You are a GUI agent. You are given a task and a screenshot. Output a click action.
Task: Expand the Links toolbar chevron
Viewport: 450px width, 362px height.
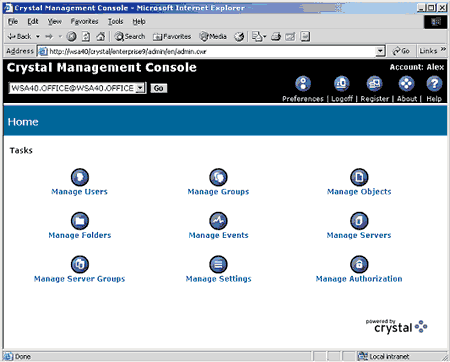443,50
